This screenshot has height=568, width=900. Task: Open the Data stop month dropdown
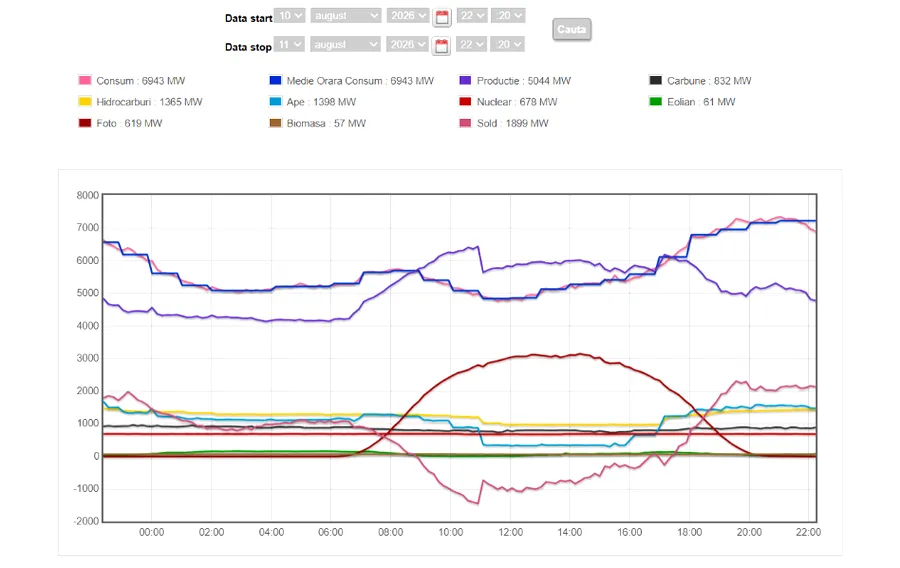click(x=345, y=44)
